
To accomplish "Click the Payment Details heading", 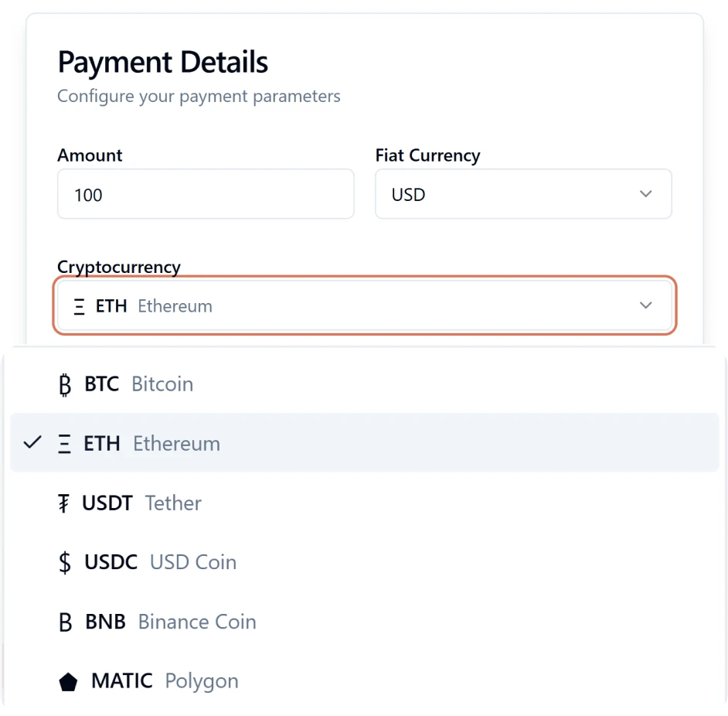I will [162, 62].
